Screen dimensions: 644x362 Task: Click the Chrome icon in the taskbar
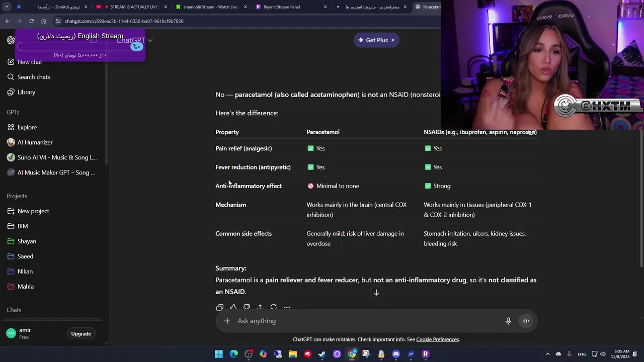[x=352, y=354]
